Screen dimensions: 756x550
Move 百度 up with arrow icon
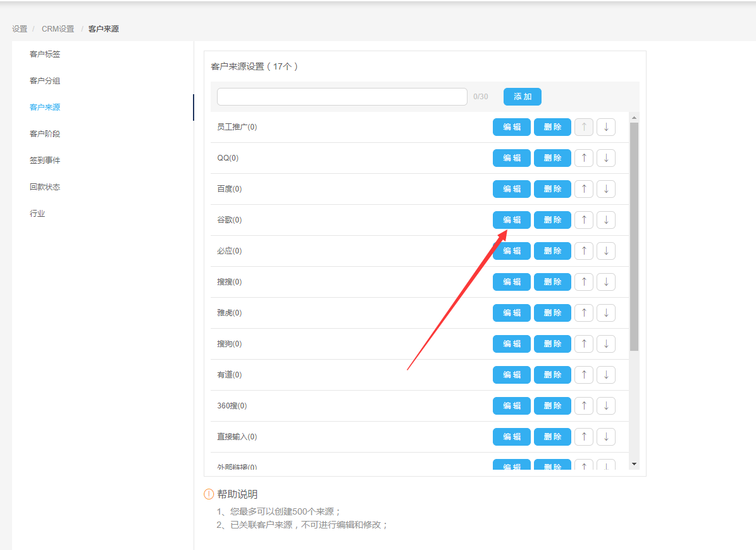tap(583, 188)
